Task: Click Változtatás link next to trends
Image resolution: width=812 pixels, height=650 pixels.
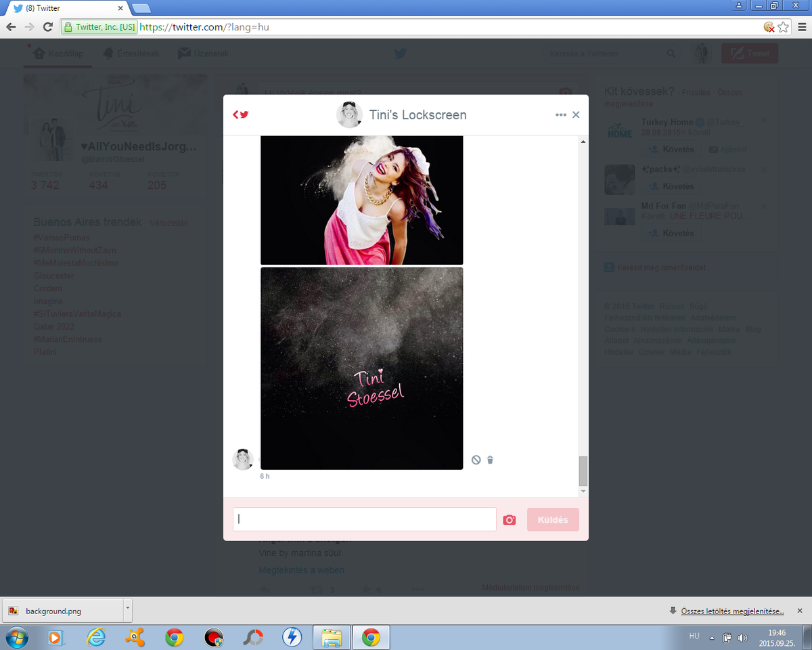Action: pyautogui.click(x=168, y=223)
